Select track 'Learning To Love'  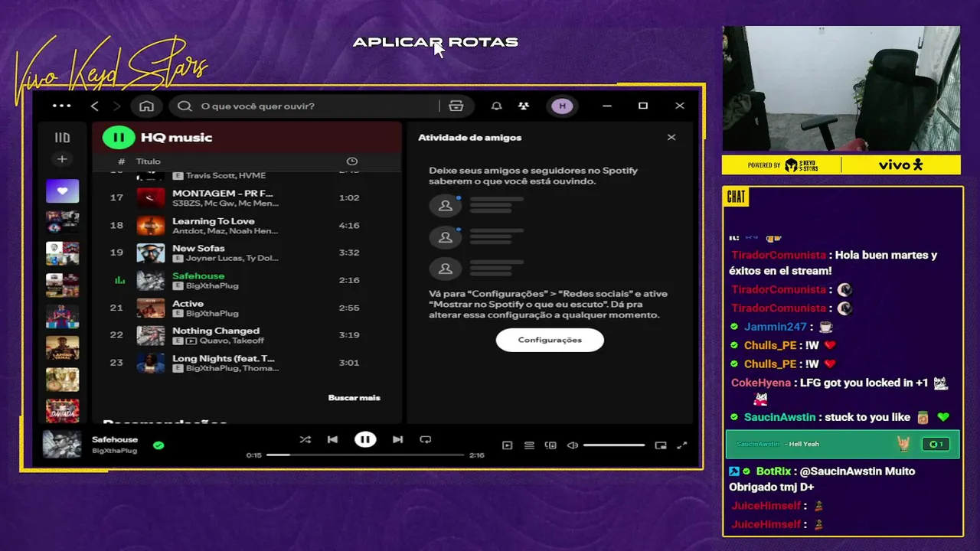(x=247, y=225)
